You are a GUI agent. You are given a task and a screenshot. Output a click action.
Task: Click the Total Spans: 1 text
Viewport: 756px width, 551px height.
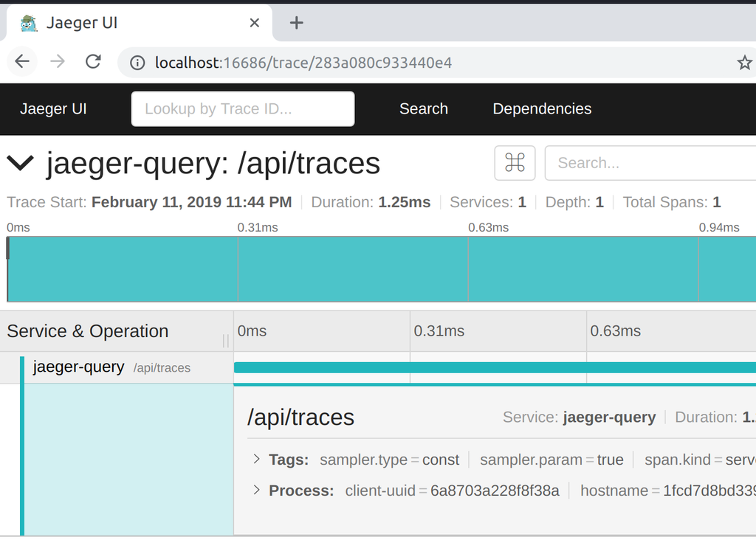click(672, 202)
